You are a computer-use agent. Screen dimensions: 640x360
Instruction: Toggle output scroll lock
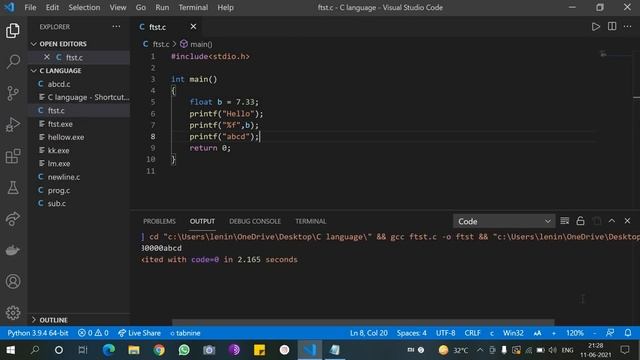coord(580,221)
